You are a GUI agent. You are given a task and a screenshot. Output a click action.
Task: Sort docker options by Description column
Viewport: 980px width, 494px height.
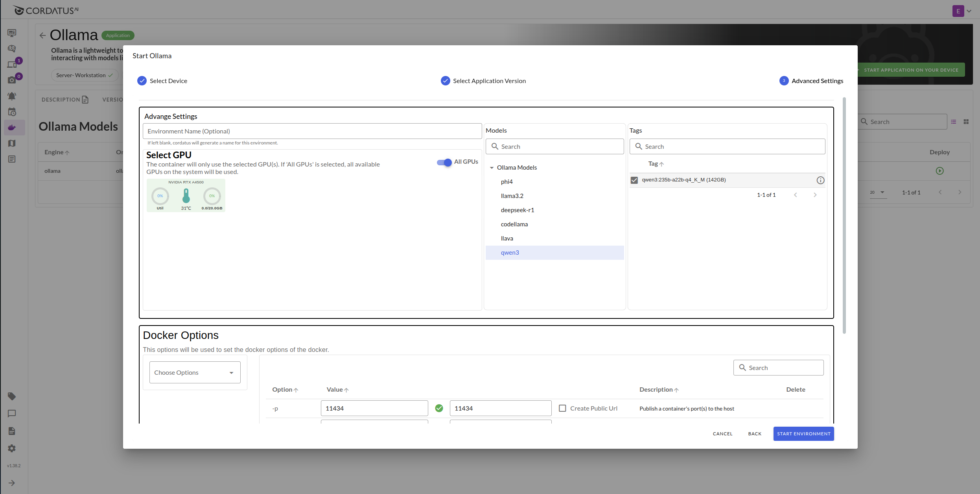(659, 390)
